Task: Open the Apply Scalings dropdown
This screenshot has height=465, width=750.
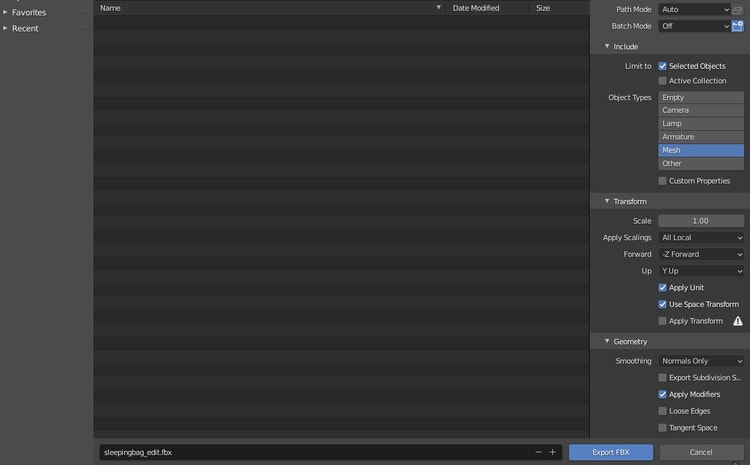Action: [701, 238]
